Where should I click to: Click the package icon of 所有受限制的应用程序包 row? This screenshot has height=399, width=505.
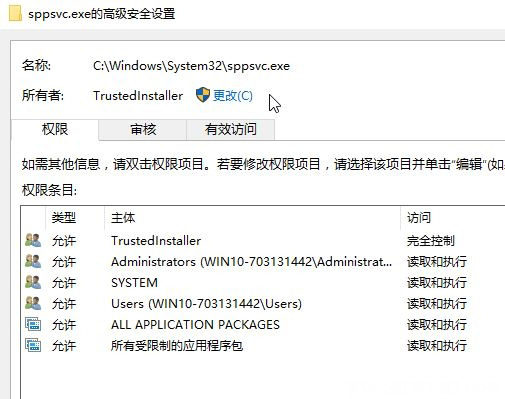[x=33, y=345]
